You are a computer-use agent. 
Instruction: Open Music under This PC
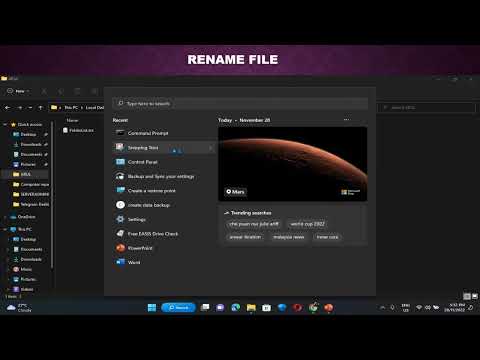tap(23, 269)
